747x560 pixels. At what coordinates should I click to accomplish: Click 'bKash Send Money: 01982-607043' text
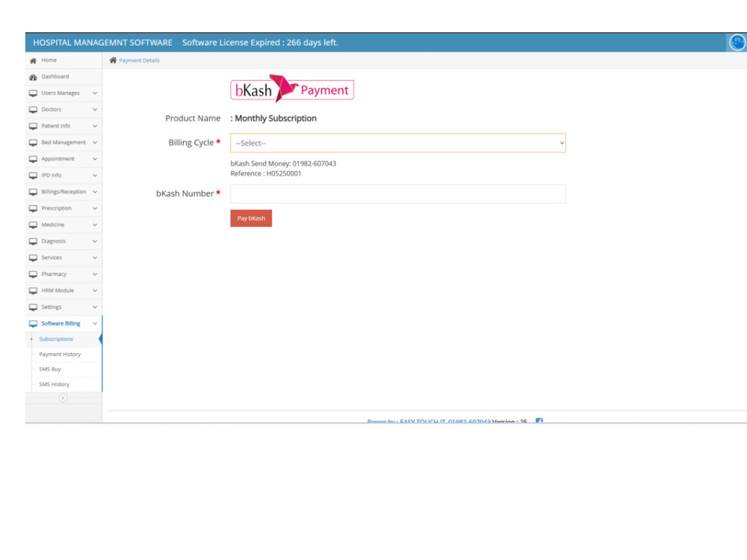[x=283, y=164]
